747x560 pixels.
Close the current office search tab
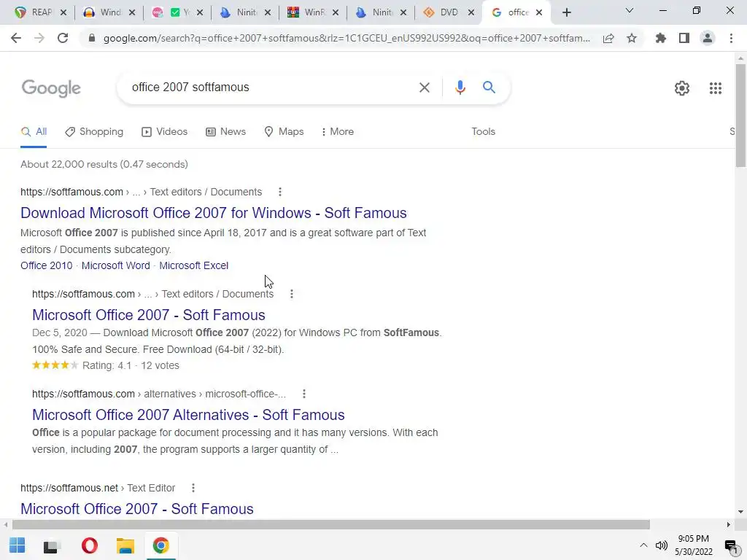pyautogui.click(x=539, y=13)
